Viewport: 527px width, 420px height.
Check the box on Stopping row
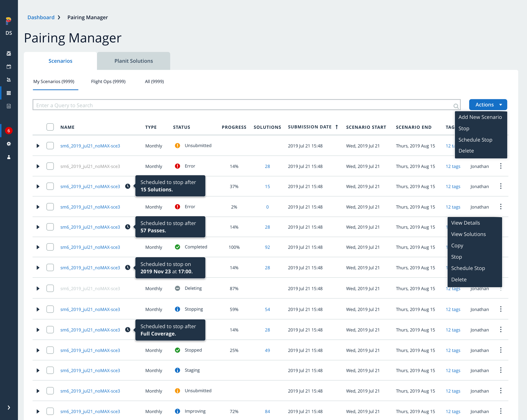[x=50, y=309]
